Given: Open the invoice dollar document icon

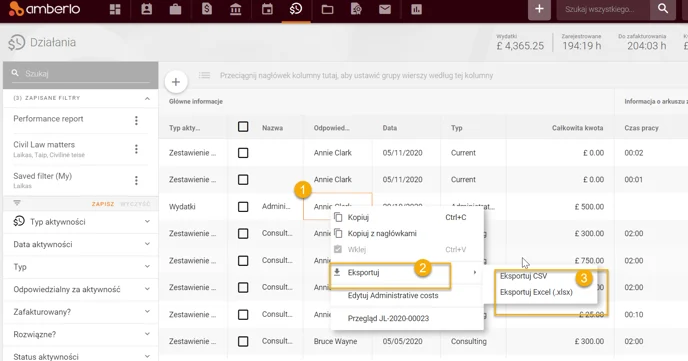Looking at the screenshot, I should tap(207, 9).
